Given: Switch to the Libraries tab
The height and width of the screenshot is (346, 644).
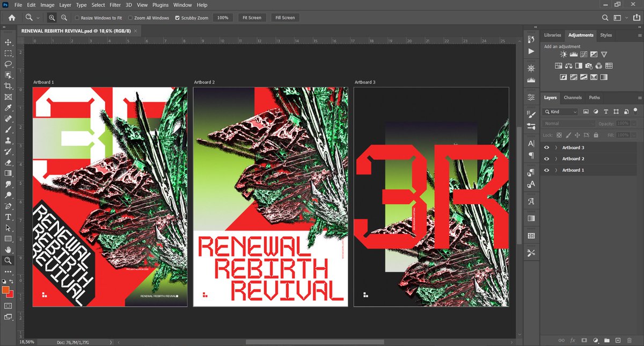Looking at the screenshot, I should tap(552, 35).
